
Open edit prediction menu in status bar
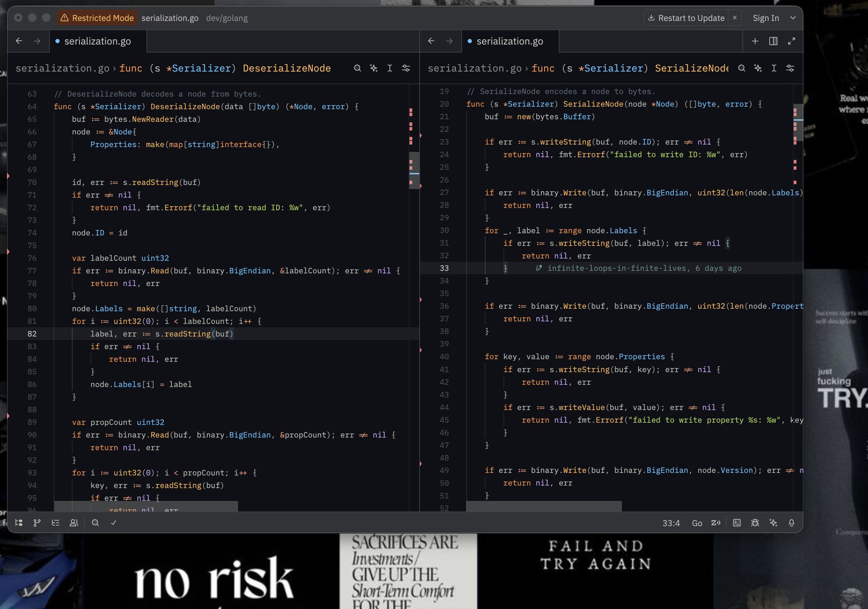pos(716,522)
